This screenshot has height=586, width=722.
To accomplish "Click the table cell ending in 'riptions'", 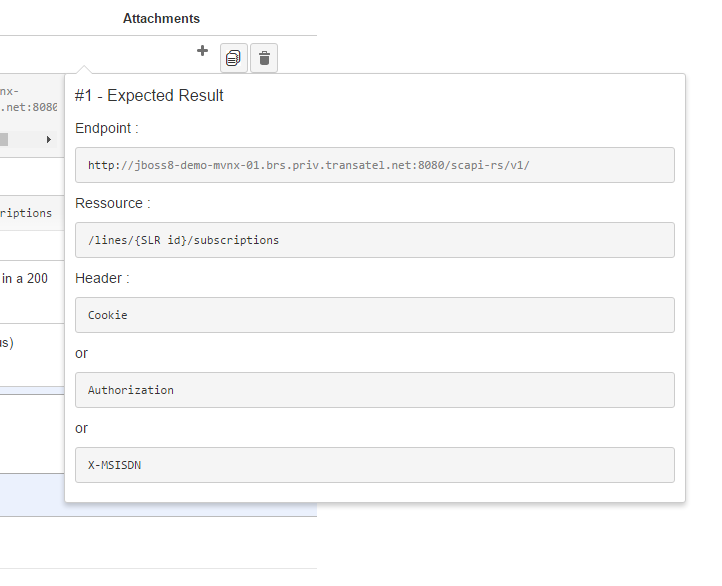I will [28, 213].
